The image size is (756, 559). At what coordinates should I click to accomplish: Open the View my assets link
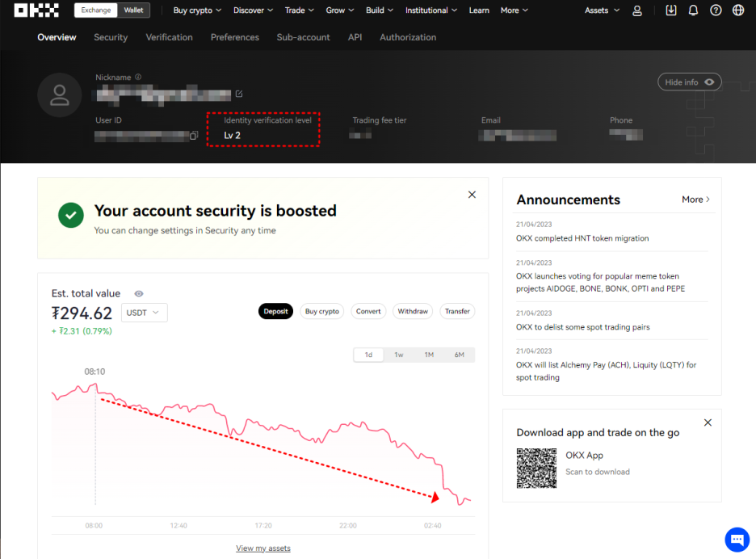[263, 548]
